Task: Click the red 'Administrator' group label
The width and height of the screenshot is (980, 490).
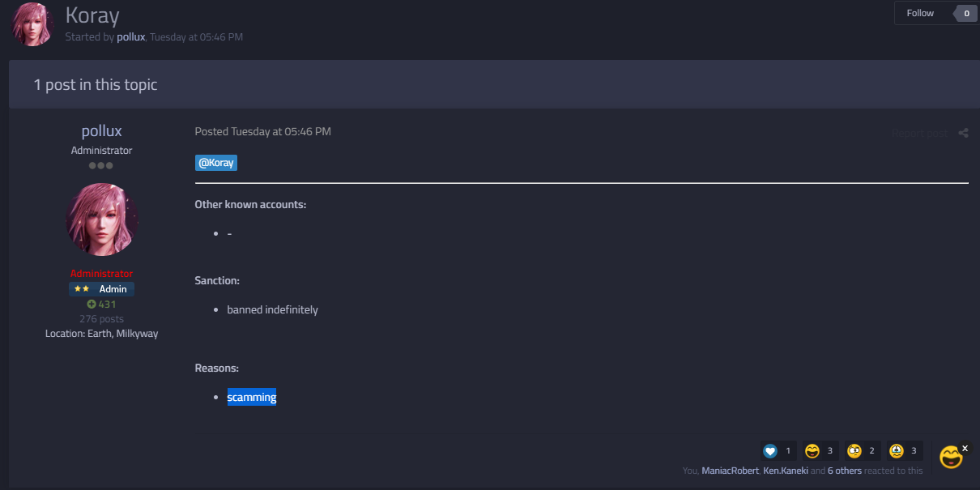Action: point(101,274)
